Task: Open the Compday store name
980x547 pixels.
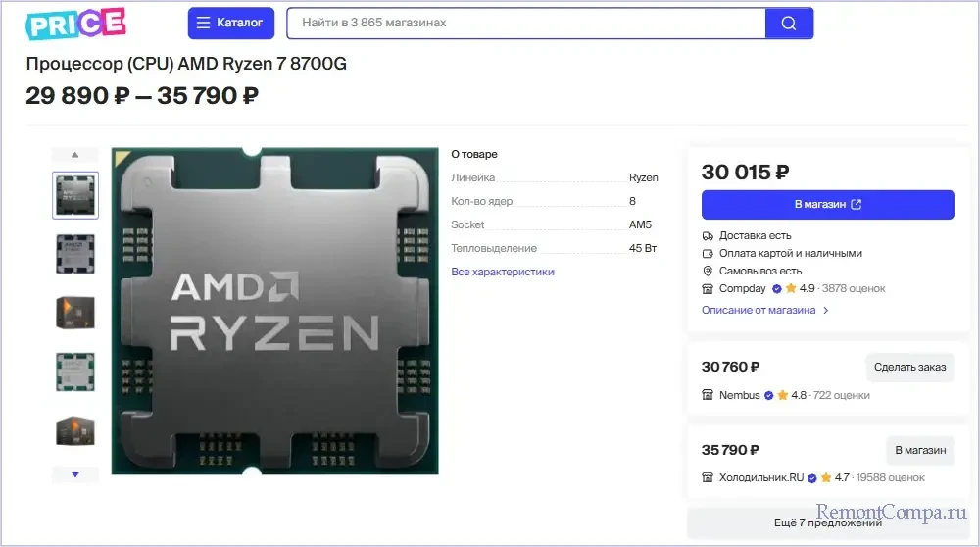Action: tap(742, 289)
